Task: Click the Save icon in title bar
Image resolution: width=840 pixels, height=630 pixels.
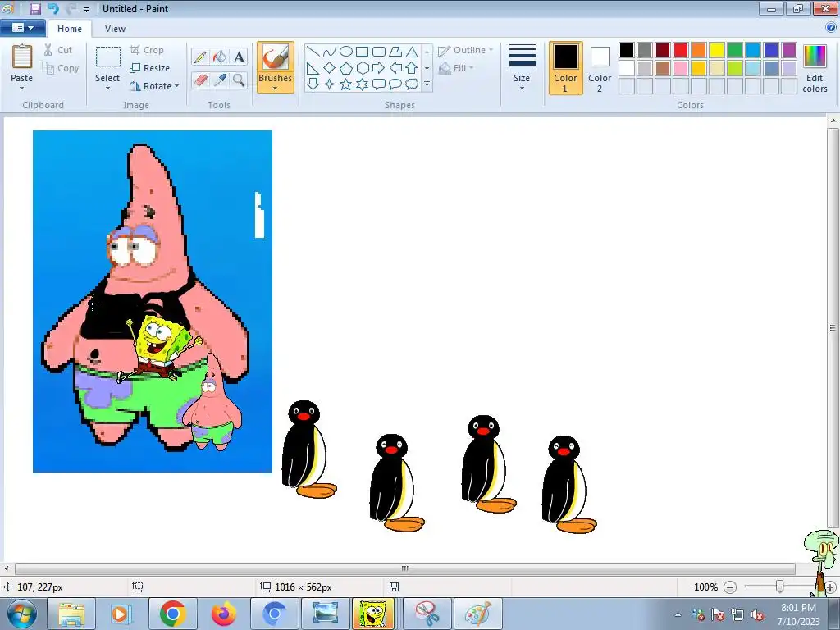Action: 34,8
